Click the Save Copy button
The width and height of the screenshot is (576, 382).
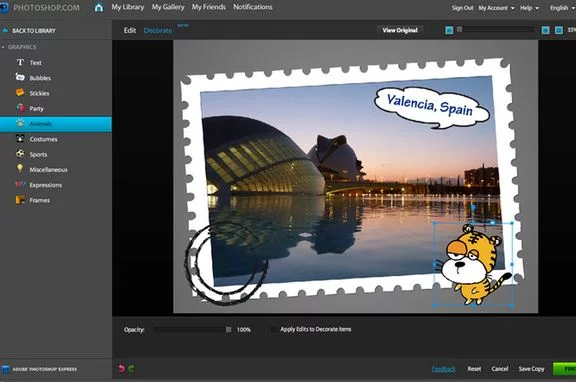click(531, 369)
